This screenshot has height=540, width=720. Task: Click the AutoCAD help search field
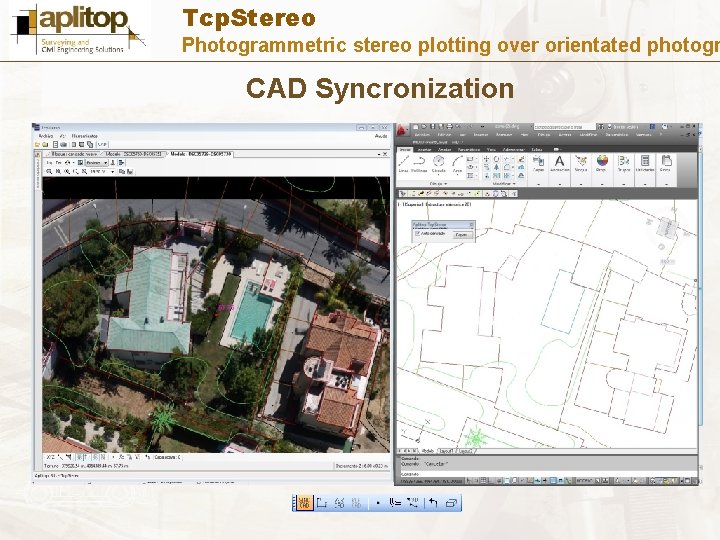564,126
